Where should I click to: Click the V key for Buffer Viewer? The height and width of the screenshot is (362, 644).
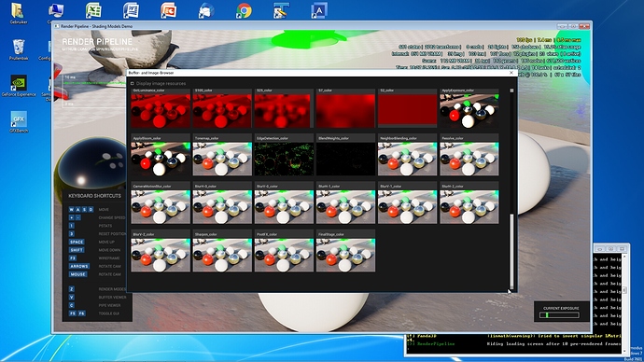point(72,297)
